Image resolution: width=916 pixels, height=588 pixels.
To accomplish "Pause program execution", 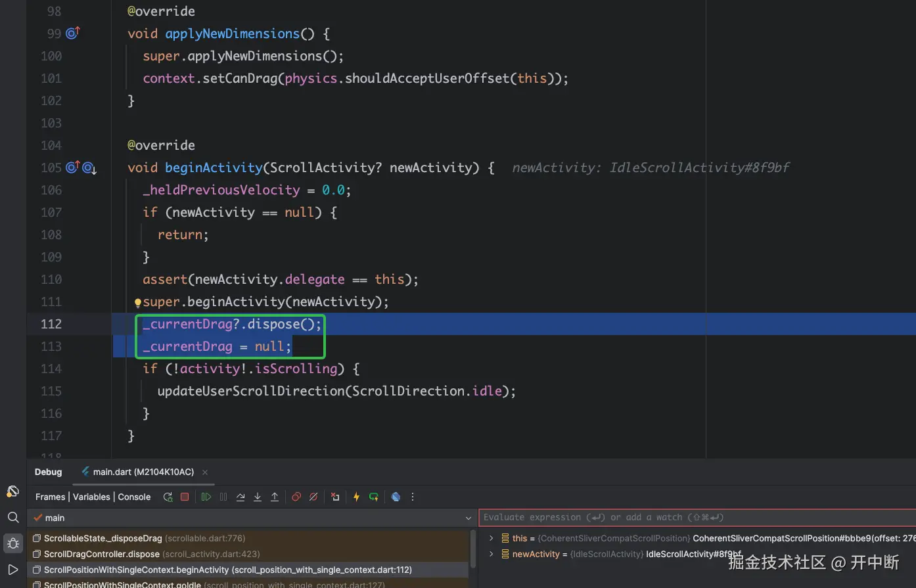I will [x=223, y=497].
